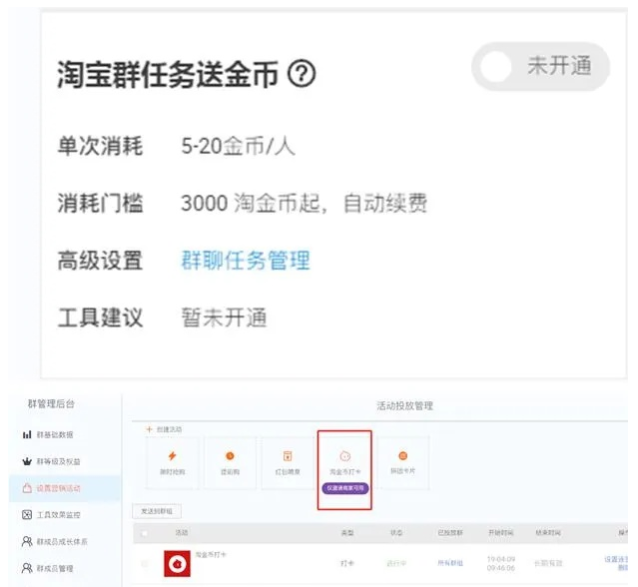
Task: Click the green 进行中 status cell
Action: click(x=396, y=563)
